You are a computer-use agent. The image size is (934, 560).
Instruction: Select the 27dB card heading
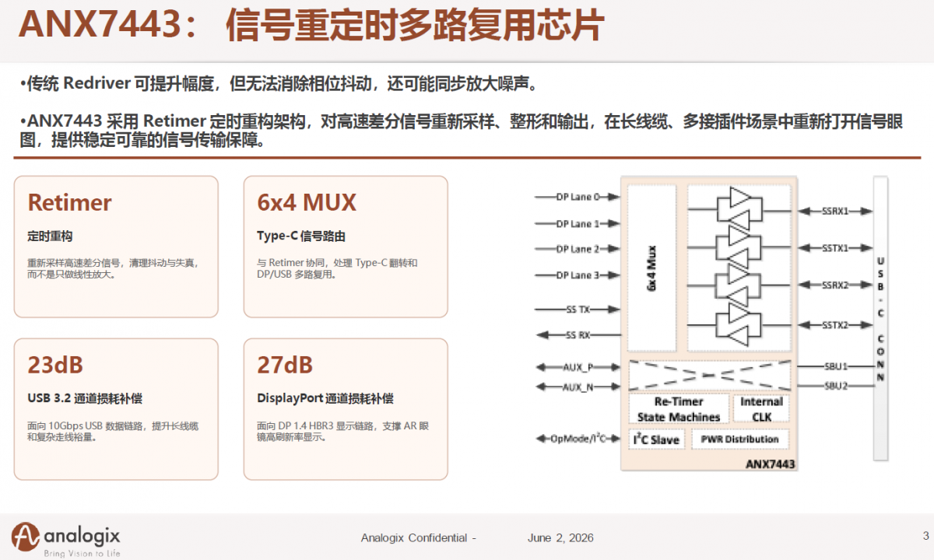coord(285,365)
